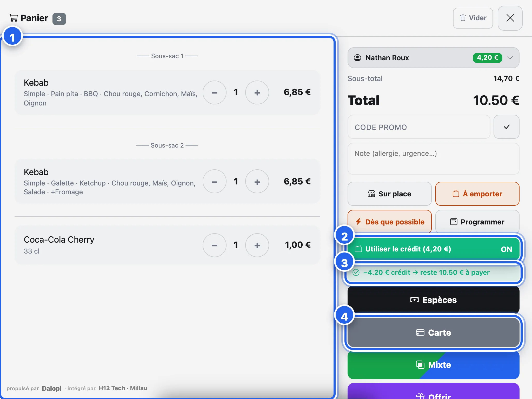The image size is (532, 399).
Task: Click the Sous-sac 2 label
Action: pyautogui.click(x=167, y=145)
